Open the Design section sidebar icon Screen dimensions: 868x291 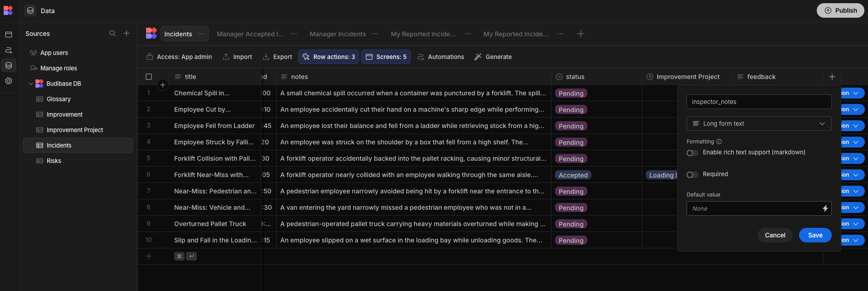(9, 35)
